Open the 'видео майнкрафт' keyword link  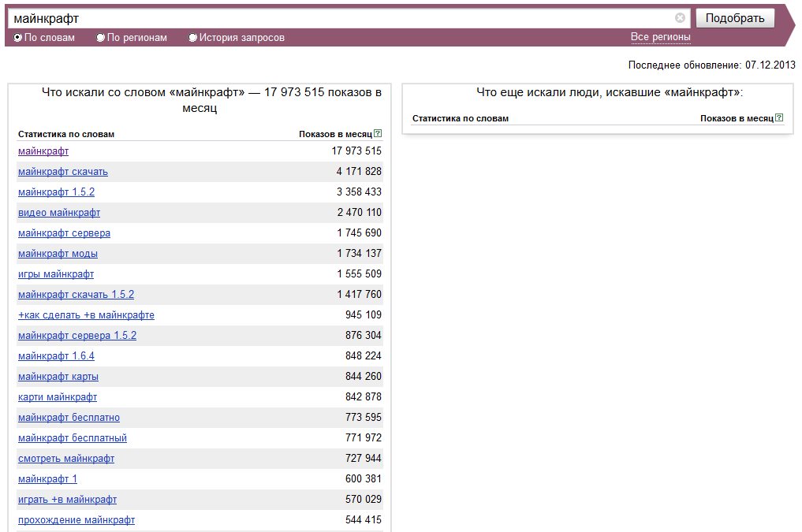point(59,212)
